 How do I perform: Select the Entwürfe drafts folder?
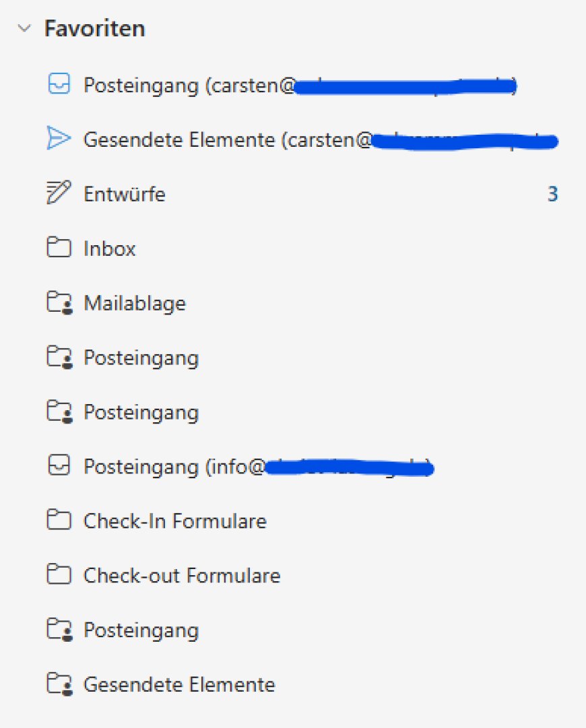click(x=125, y=195)
